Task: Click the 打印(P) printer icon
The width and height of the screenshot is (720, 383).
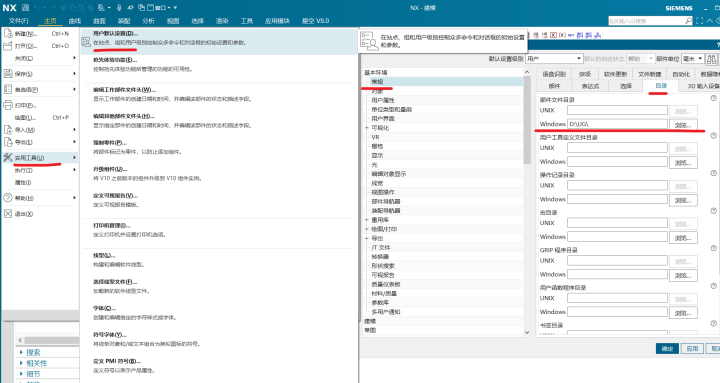Action: 8,105
